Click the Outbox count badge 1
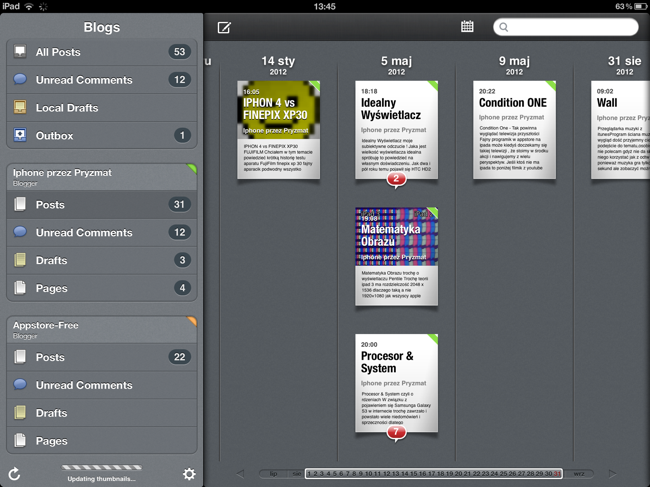 point(182,135)
